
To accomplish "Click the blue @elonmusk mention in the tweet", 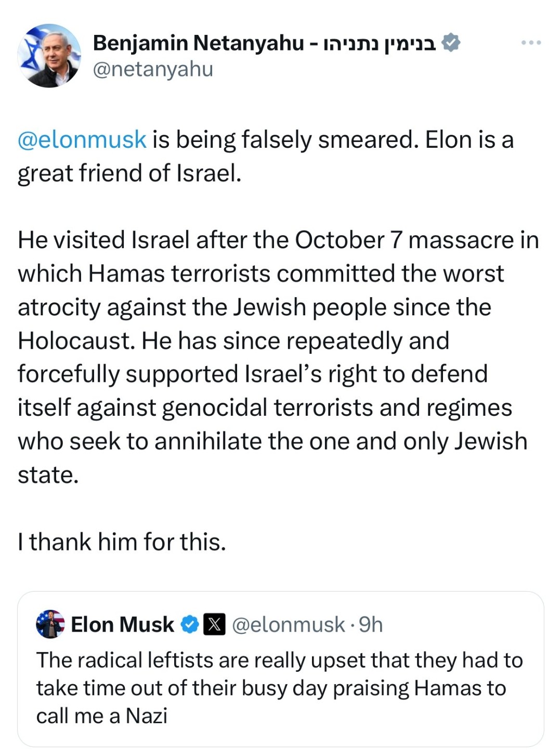I will (x=82, y=140).
